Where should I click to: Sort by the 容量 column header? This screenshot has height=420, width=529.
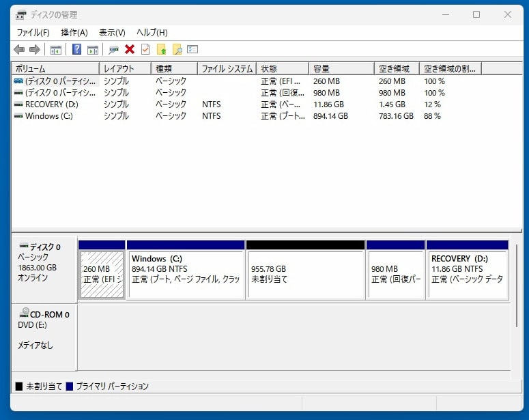[341, 68]
